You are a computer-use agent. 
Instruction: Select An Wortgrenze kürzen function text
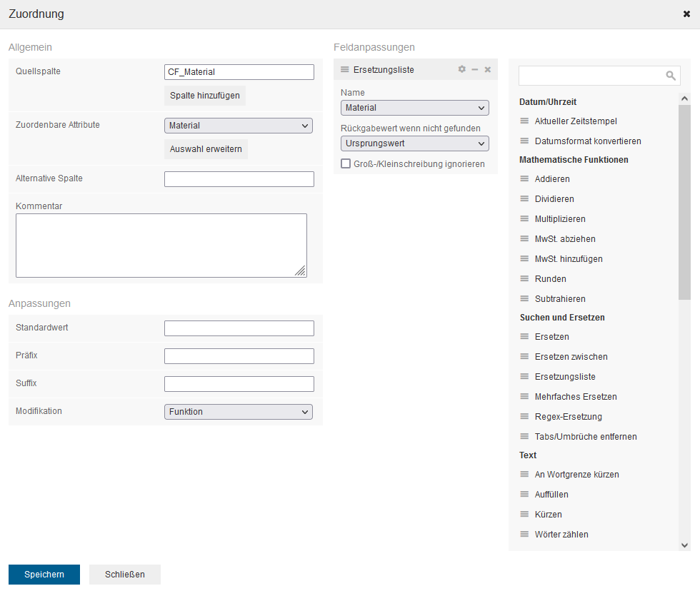pos(577,475)
